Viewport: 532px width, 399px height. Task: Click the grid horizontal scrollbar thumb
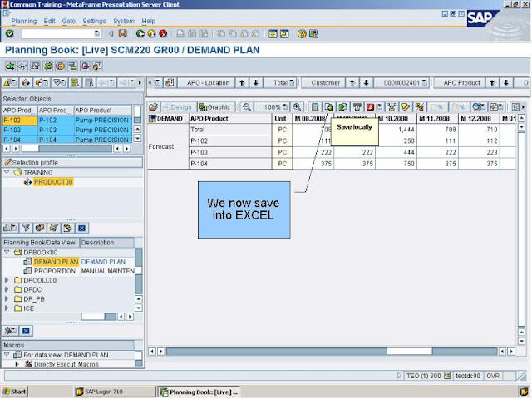pos(410,352)
